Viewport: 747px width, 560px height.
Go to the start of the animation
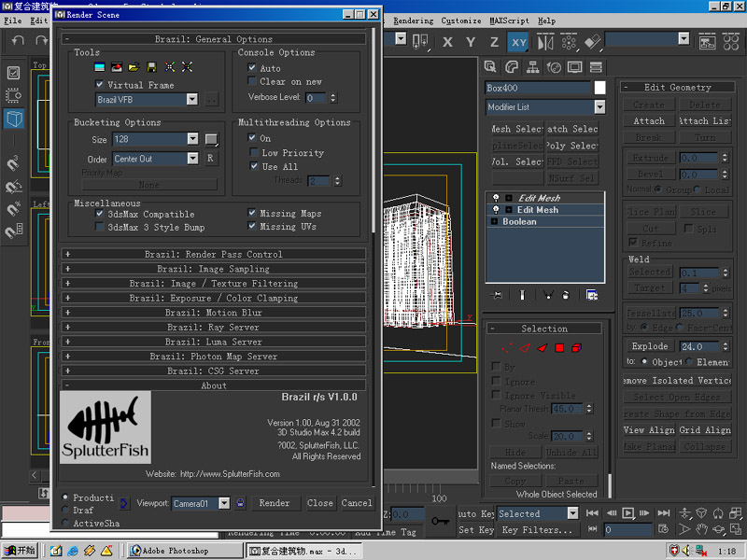click(x=592, y=512)
